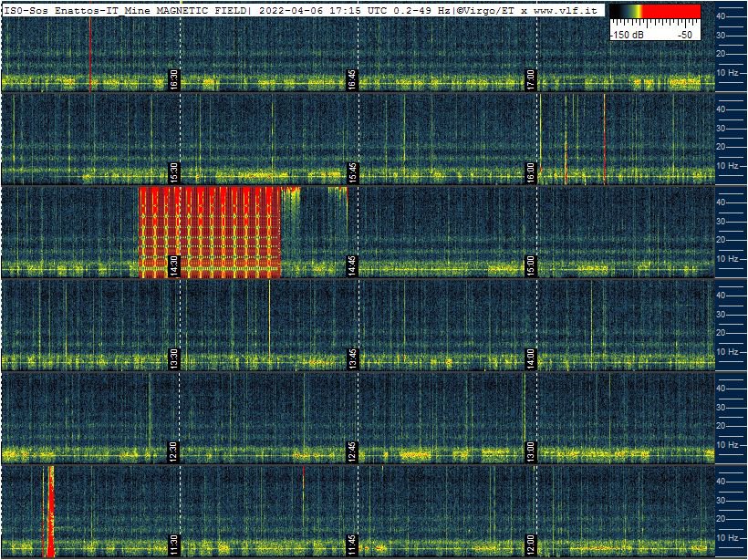Click the color scale gradient bar
The width and height of the screenshot is (748, 560).
point(655,12)
